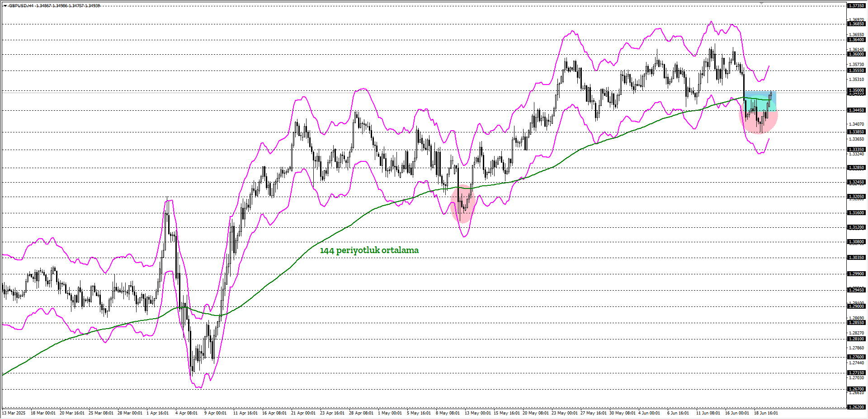The width and height of the screenshot is (868, 419).
Task: Click the '28 Apr 08:01' time label
Action: pos(361,413)
